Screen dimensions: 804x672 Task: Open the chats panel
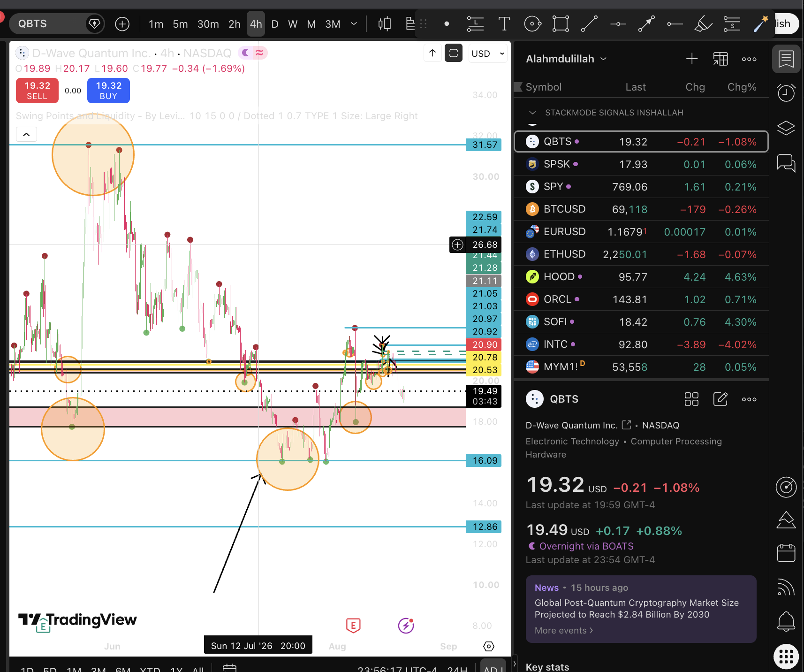click(x=786, y=163)
